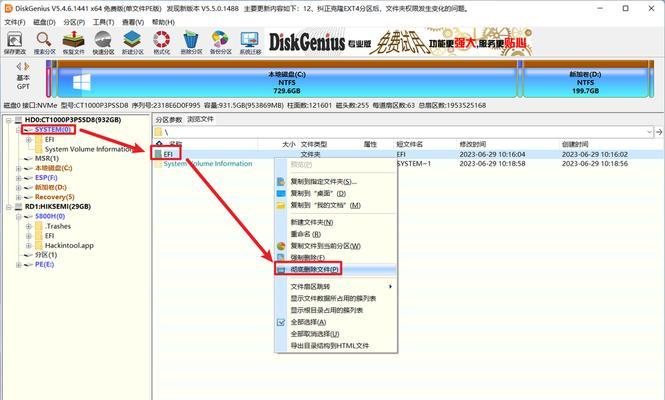The image size is (665, 400).
Task: Click the path input field showing backslash
Action: point(400,132)
